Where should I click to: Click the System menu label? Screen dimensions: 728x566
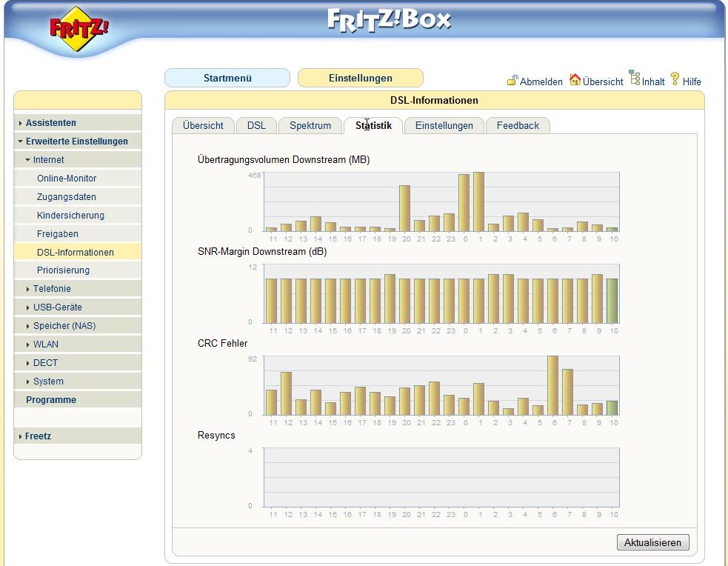[48, 382]
